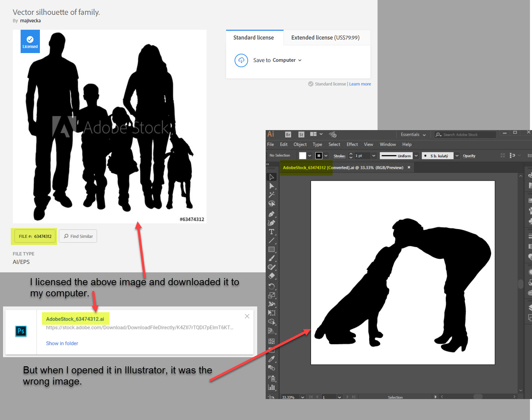Click the Stroke label link

point(339,156)
